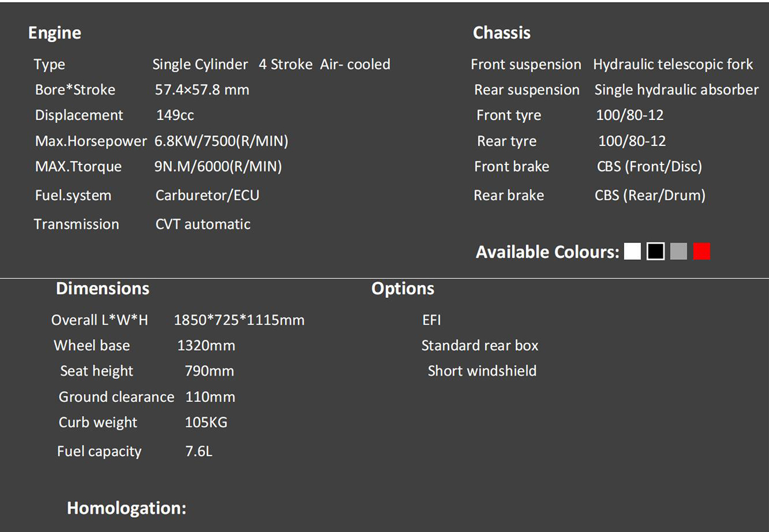
Task: Pick the red colour swatch
Action: (x=702, y=251)
